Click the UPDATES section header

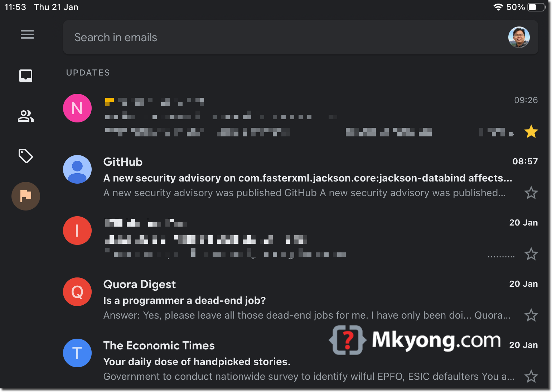pyautogui.click(x=88, y=73)
